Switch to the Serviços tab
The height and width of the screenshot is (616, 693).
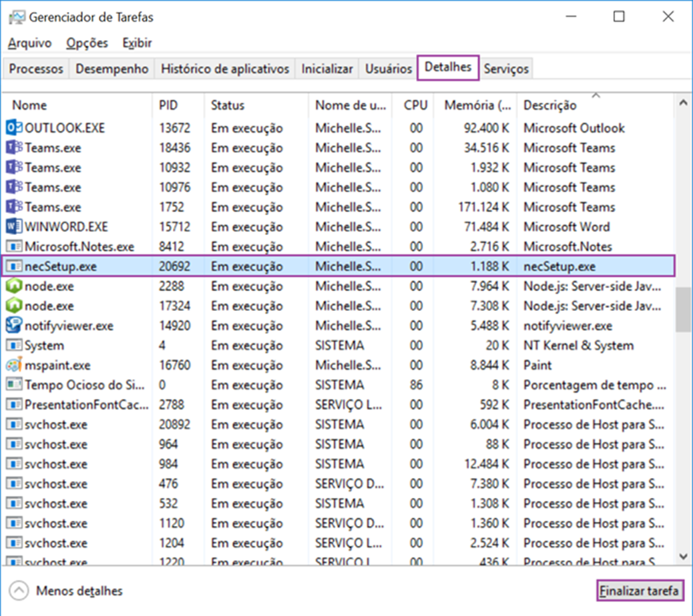tap(506, 69)
